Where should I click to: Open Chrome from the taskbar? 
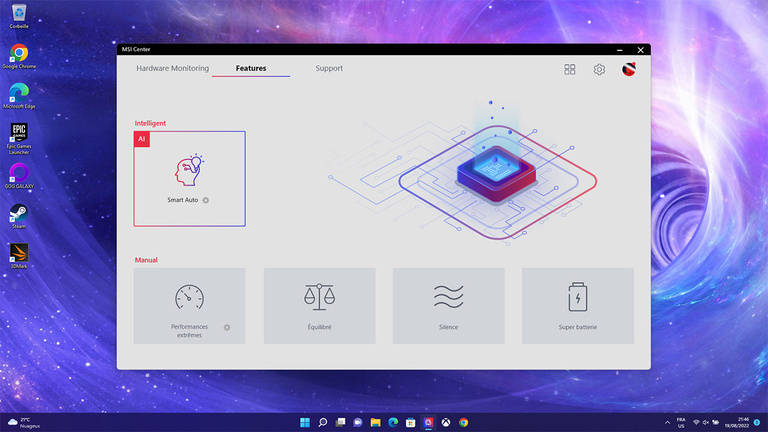463,422
